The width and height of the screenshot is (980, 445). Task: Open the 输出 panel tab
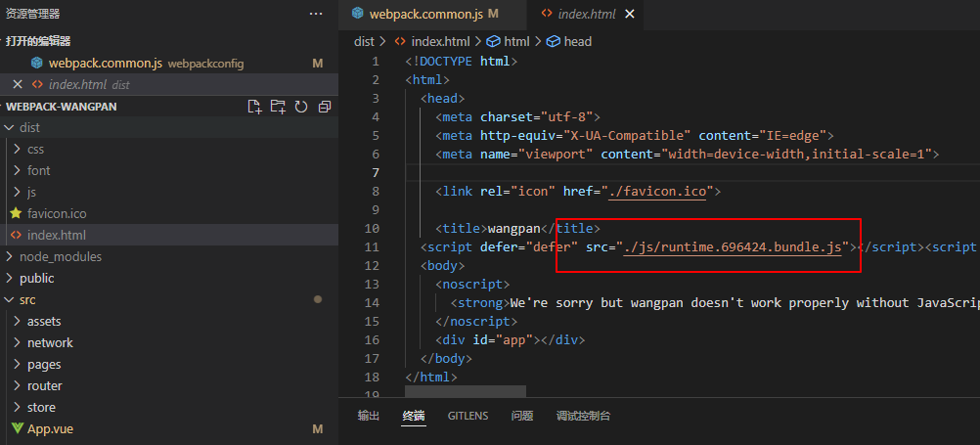point(368,416)
